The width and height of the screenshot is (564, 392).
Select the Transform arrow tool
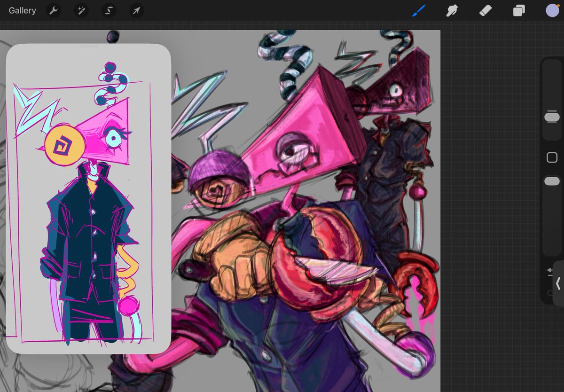tap(136, 10)
